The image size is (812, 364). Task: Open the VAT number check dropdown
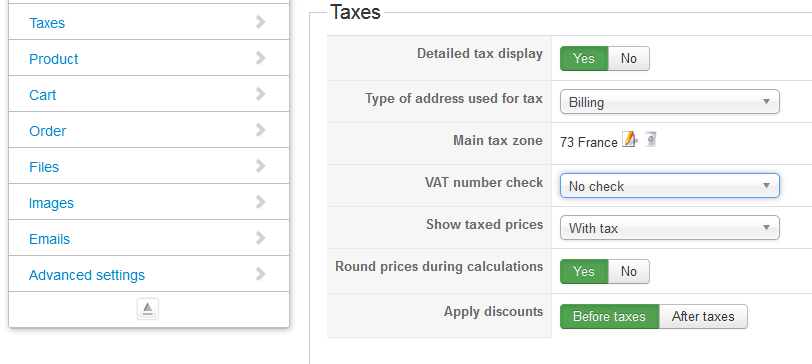point(670,186)
